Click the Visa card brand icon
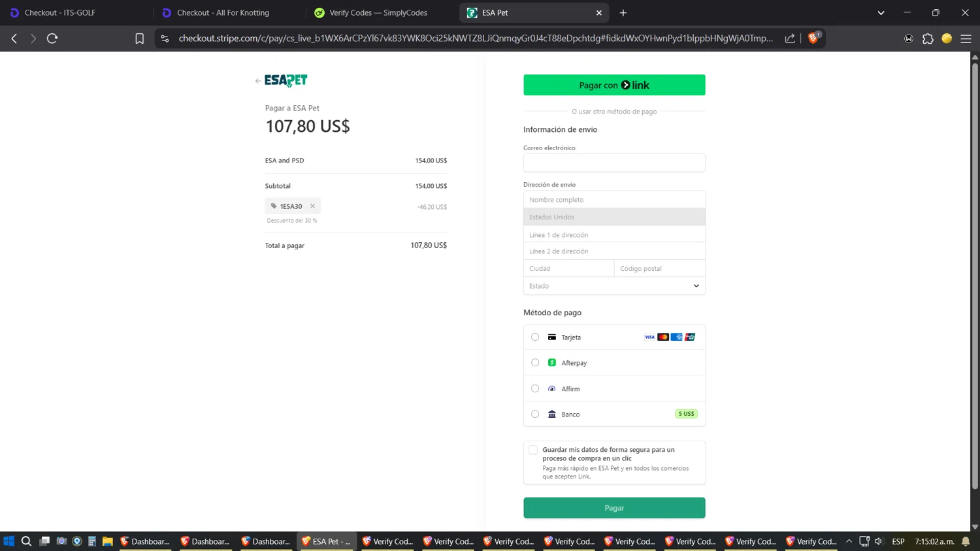The height and width of the screenshot is (551, 980). click(649, 337)
